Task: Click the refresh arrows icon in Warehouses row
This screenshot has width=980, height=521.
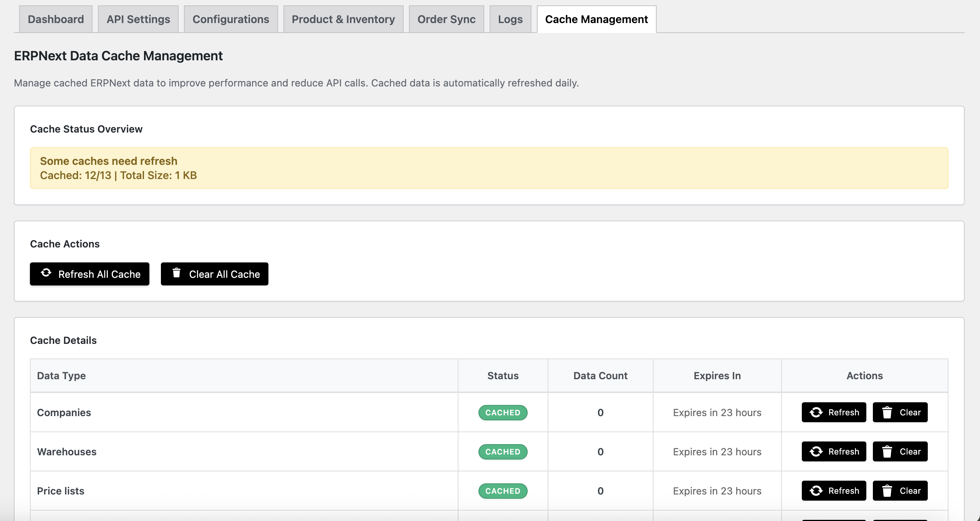Action: (816, 451)
